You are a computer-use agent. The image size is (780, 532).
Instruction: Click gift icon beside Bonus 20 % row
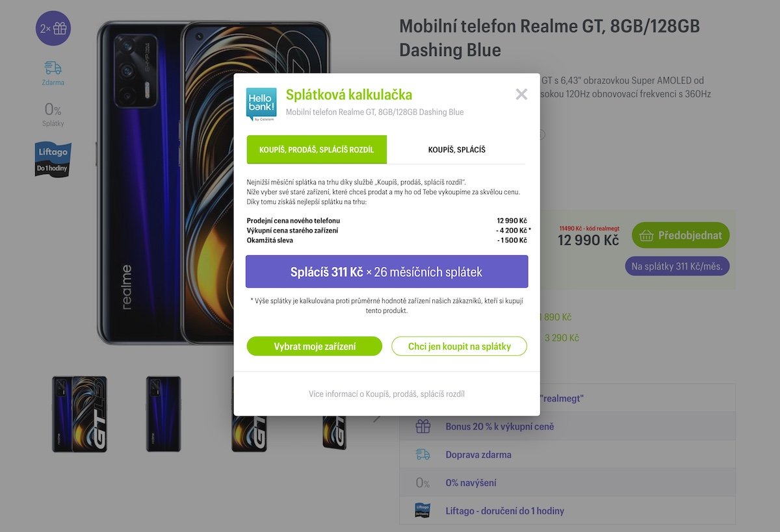(x=423, y=426)
